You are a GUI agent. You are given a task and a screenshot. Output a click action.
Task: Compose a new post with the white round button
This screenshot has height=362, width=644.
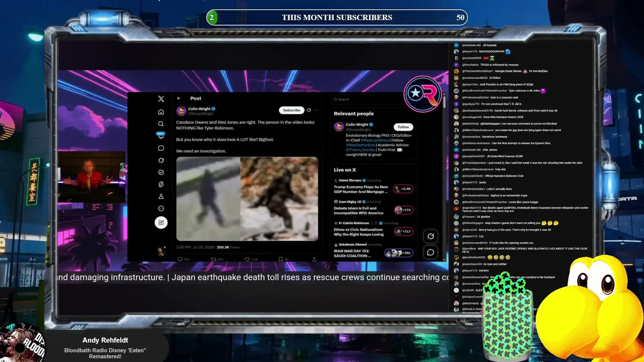(161, 222)
